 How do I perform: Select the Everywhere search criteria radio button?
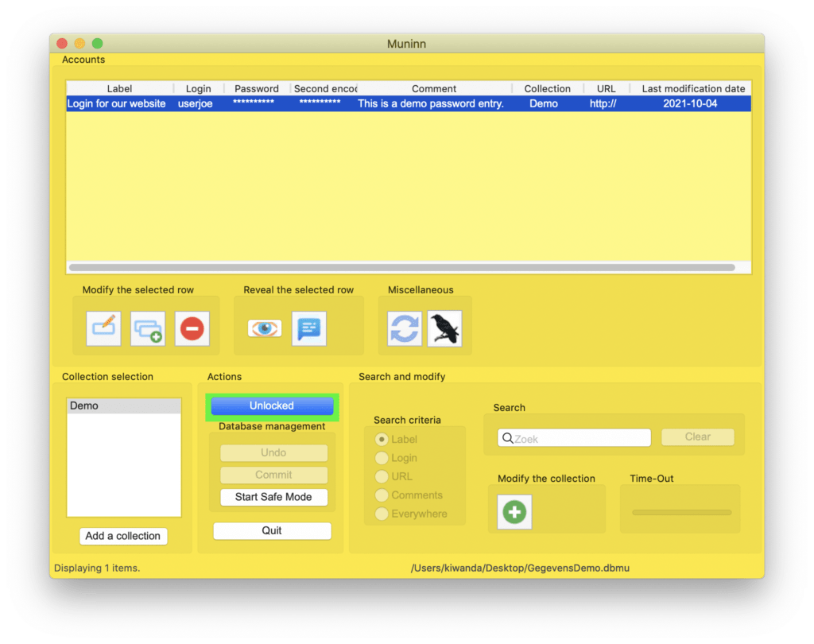382,514
